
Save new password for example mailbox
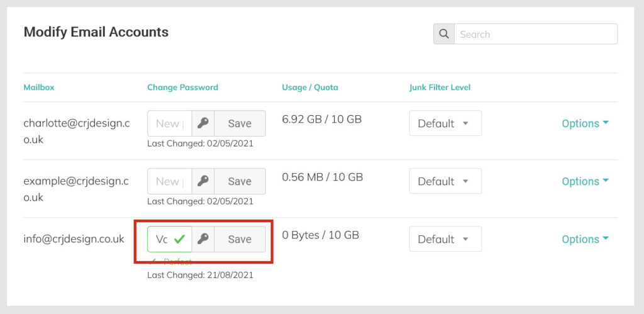pyautogui.click(x=240, y=181)
